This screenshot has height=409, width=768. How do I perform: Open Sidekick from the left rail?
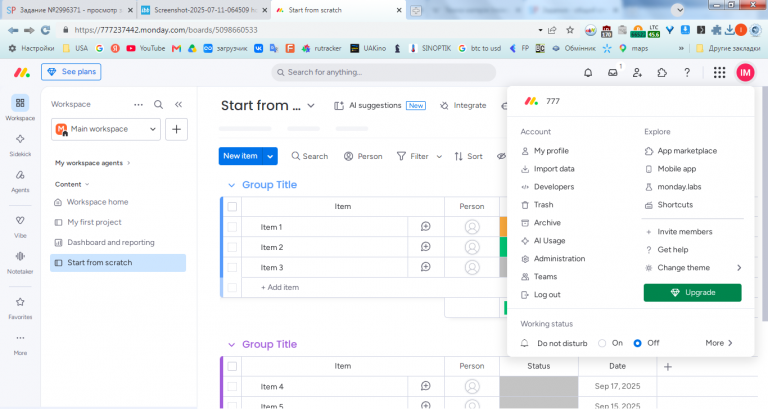pos(20,139)
